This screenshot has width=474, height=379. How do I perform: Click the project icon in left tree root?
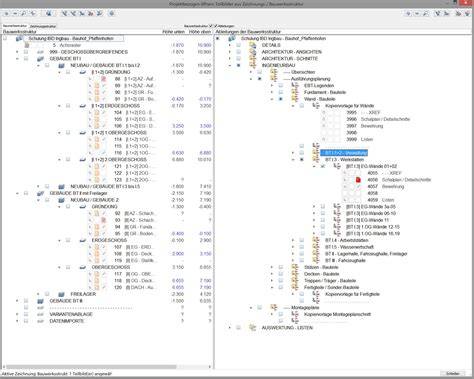[19, 38]
